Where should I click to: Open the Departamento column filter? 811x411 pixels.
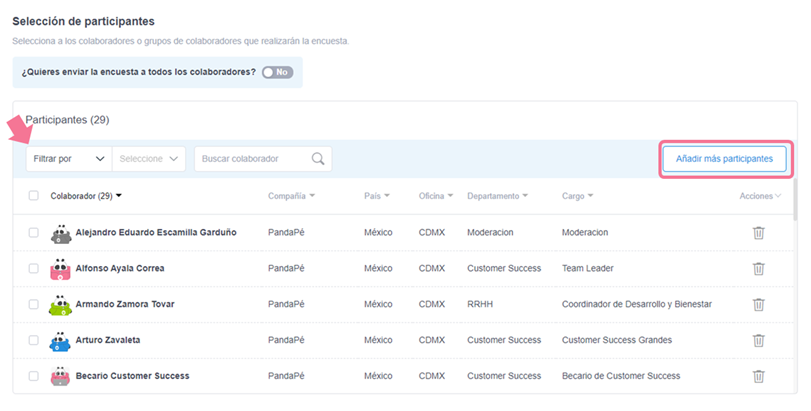(x=497, y=196)
